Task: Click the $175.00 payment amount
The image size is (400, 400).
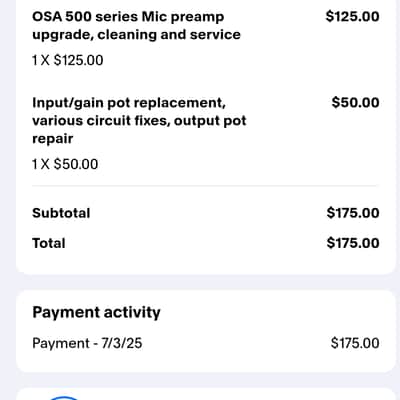Action: point(355,343)
